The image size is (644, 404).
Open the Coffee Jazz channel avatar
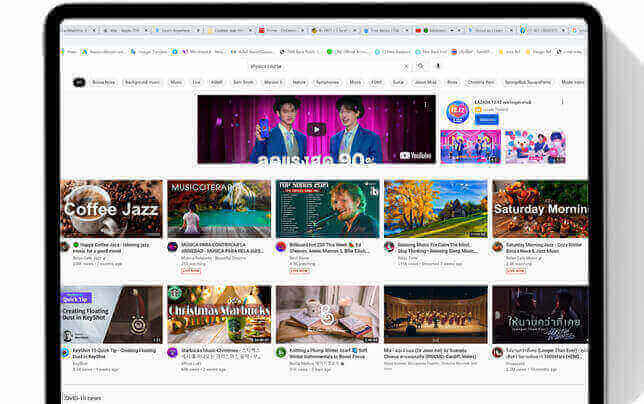[x=65, y=246]
